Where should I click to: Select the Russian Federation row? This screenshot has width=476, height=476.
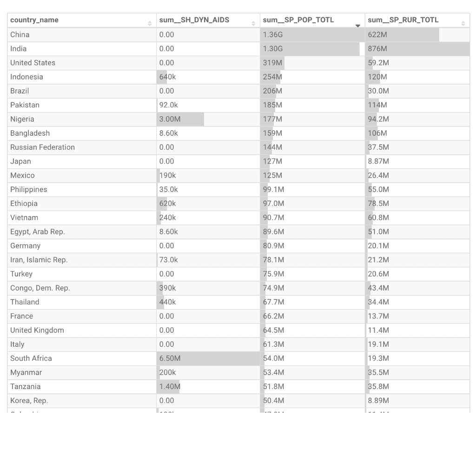[238, 147]
